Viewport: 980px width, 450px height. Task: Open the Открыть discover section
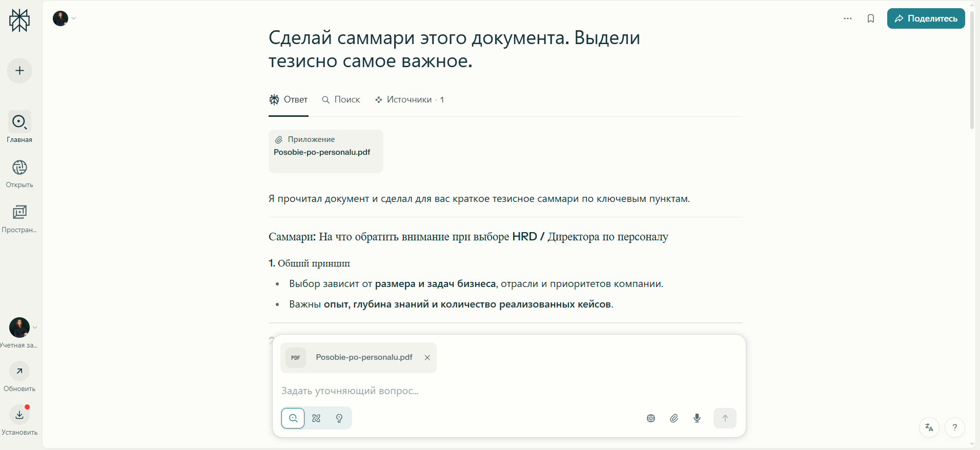point(19,173)
